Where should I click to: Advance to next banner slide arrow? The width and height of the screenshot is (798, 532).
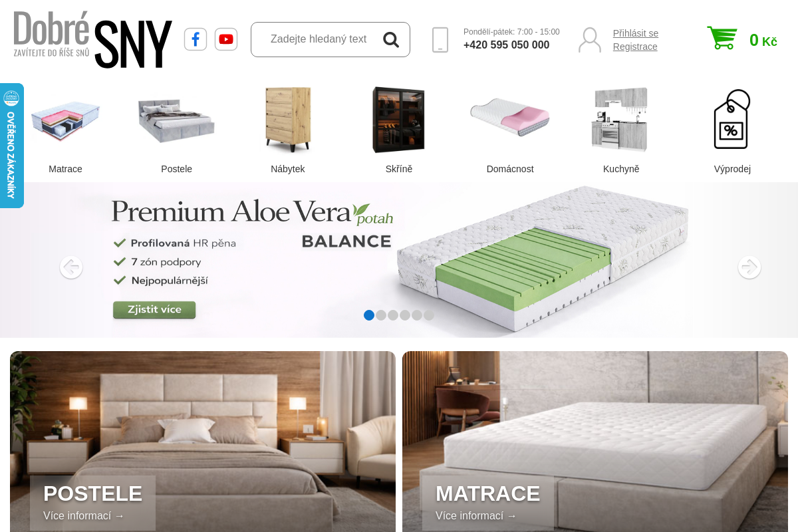coord(749,267)
